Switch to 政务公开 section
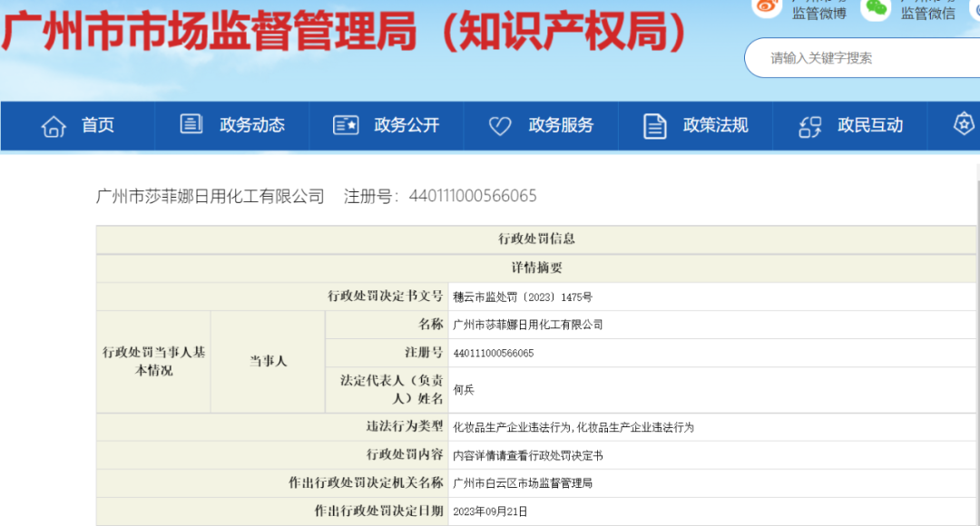980x526 pixels. pos(408,124)
